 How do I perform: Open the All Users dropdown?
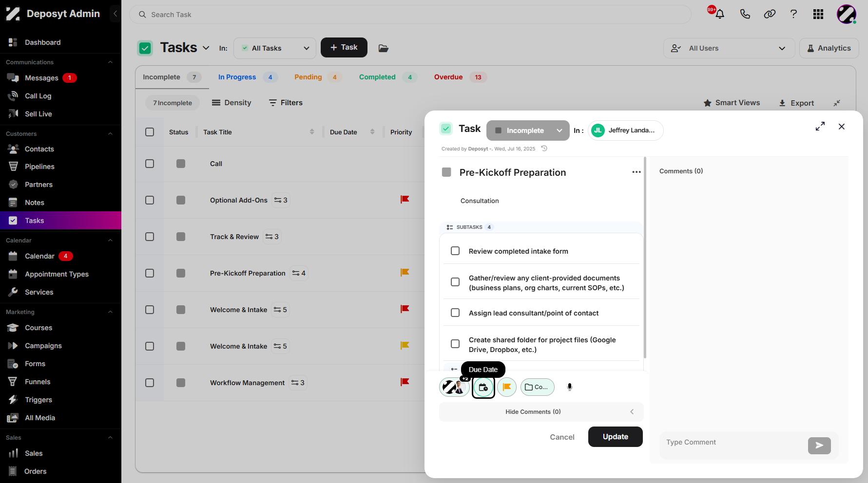tap(729, 48)
